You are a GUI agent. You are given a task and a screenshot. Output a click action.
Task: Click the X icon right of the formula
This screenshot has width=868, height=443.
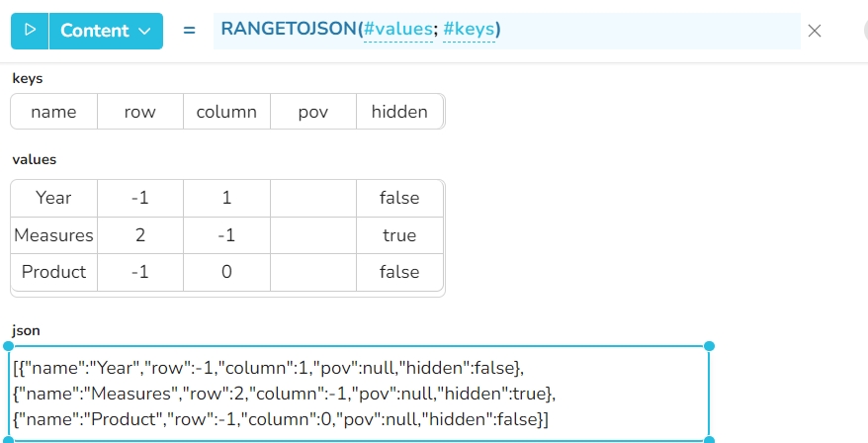815,31
